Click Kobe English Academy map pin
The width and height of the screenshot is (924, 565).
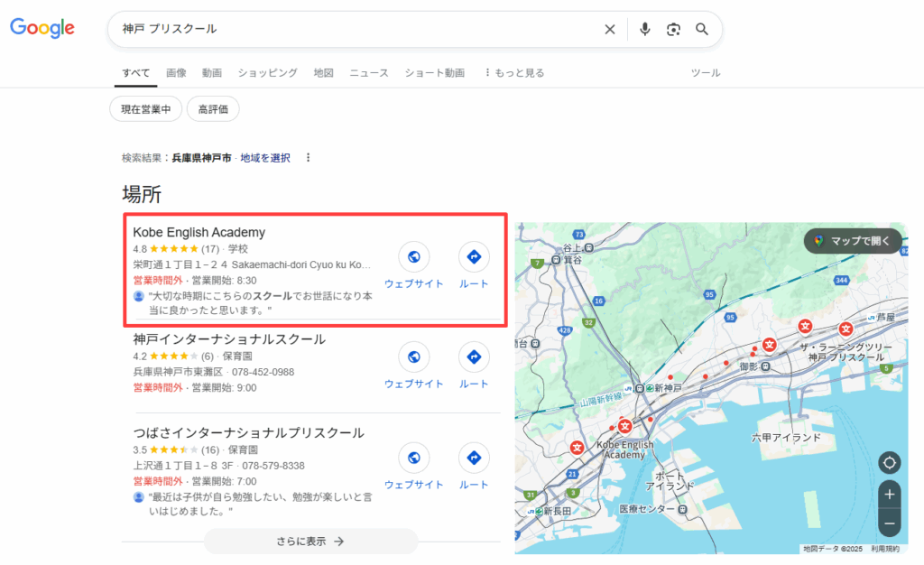(x=624, y=426)
